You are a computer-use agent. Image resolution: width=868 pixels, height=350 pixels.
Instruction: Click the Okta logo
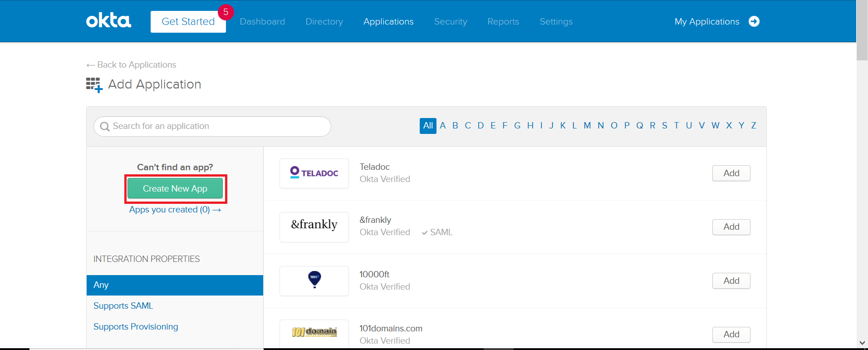(109, 21)
